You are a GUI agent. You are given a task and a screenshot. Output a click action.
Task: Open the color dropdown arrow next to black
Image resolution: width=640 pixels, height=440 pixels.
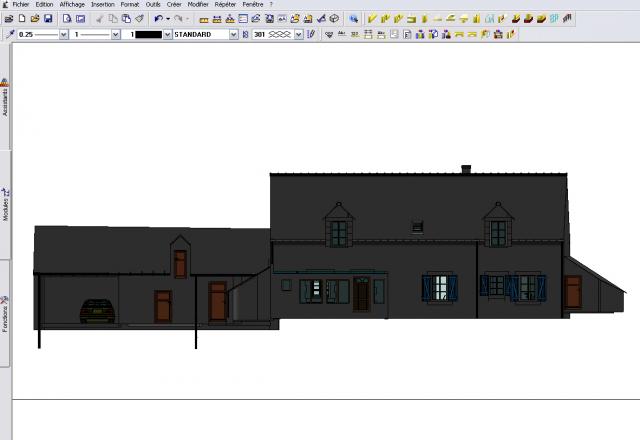point(167,35)
